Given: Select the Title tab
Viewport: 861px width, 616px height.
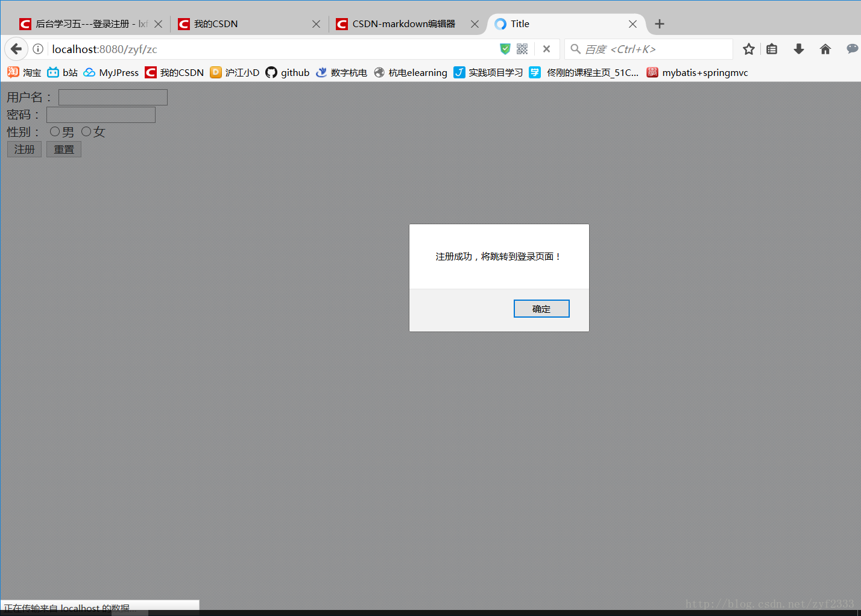Looking at the screenshot, I should tap(566, 24).
